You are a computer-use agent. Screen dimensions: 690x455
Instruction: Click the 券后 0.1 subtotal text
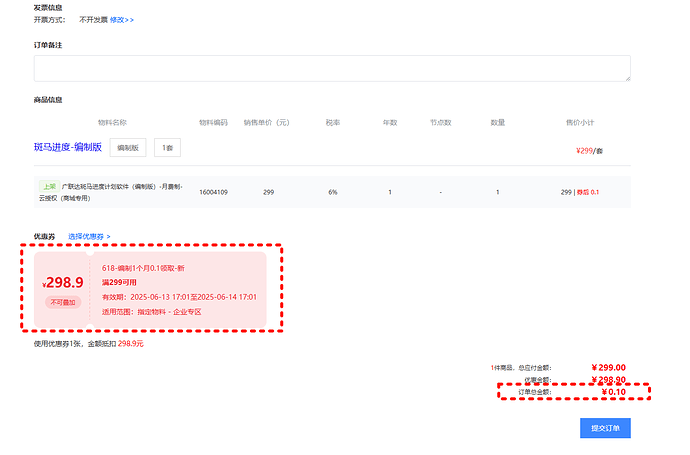pos(588,192)
